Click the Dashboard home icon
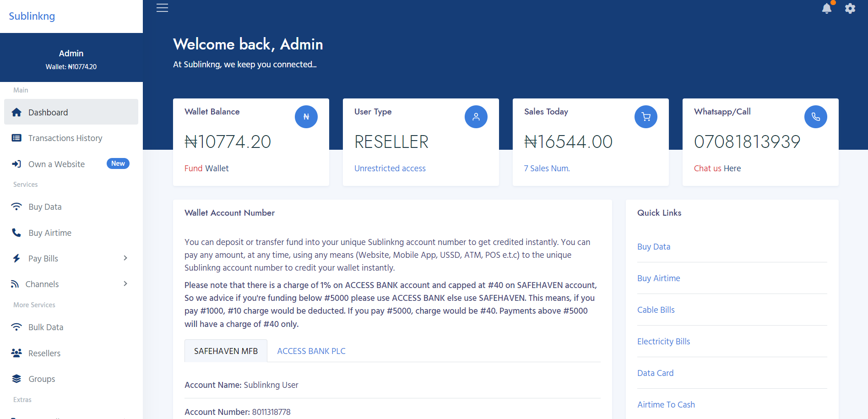868x419 pixels. (x=16, y=112)
